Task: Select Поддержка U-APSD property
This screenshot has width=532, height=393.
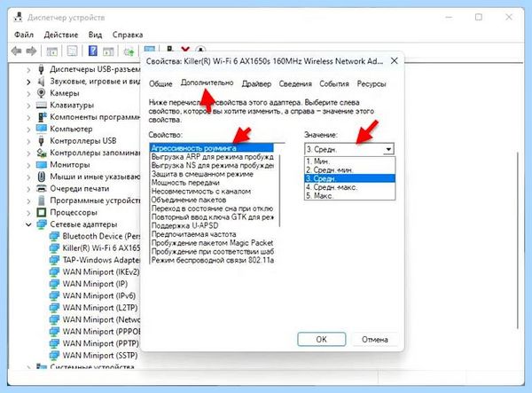Action: tap(184, 225)
